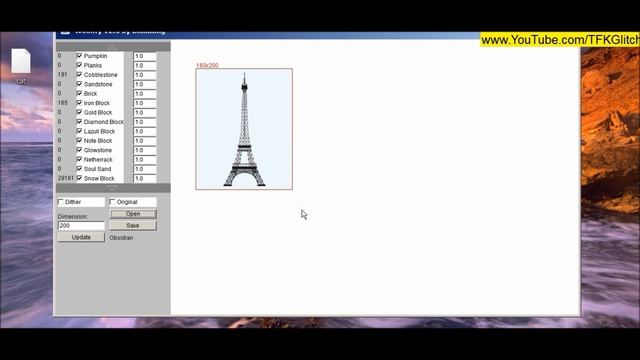This screenshot has width=640, height=360.
Task: Click the Cobblestone weight field
Action: coord(144,75)
